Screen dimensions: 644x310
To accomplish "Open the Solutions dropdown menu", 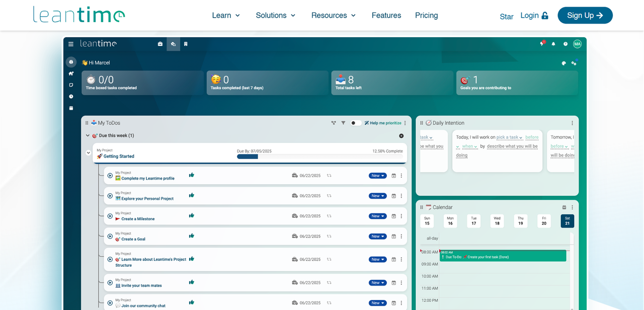I will point(276,16).
